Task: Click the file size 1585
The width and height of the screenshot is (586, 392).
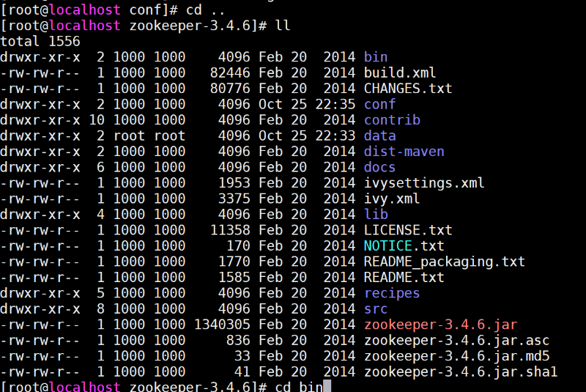Action: pyautogui.click(x=234, y=277)
